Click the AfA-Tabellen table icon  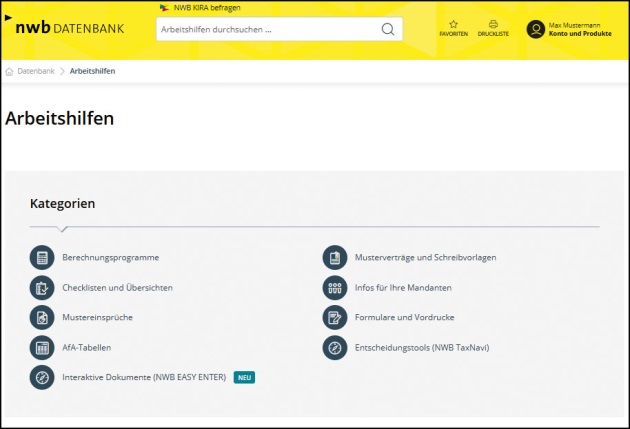tap(42, 348)
